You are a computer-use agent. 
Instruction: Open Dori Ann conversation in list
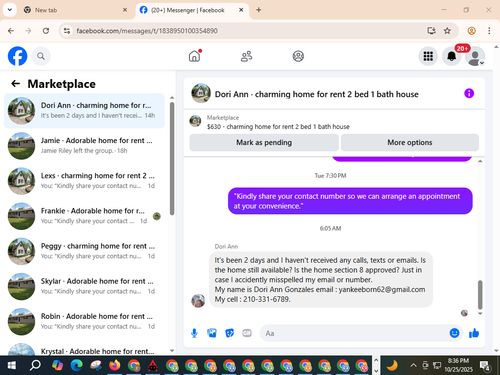click(x=84, y=111)
